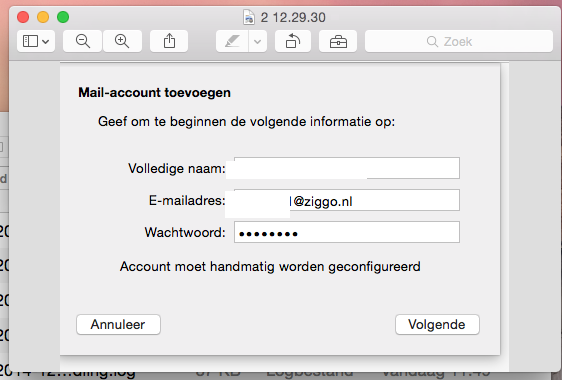Click the Annuleer button

tap(118, 324)
